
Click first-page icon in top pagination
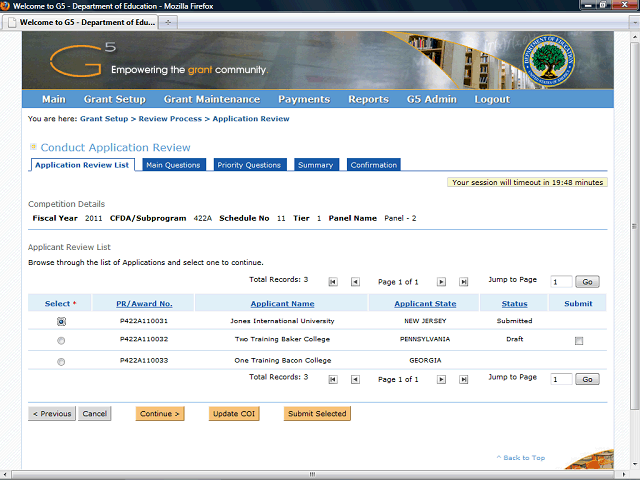[333, 282]
